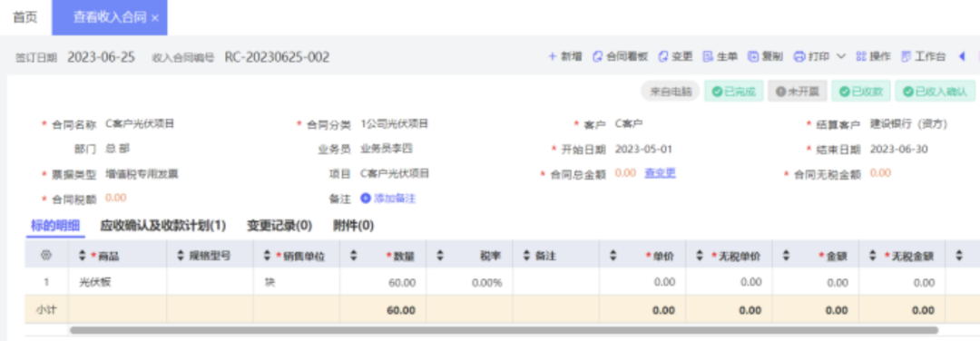Click the 结算客户 value 建设银行 (资方)

pos(908,123)
